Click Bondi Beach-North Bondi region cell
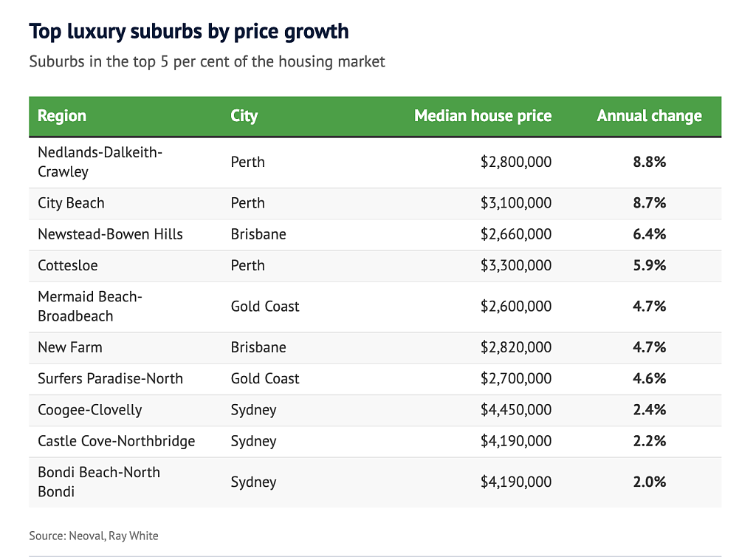 click(x=99, y=482)
